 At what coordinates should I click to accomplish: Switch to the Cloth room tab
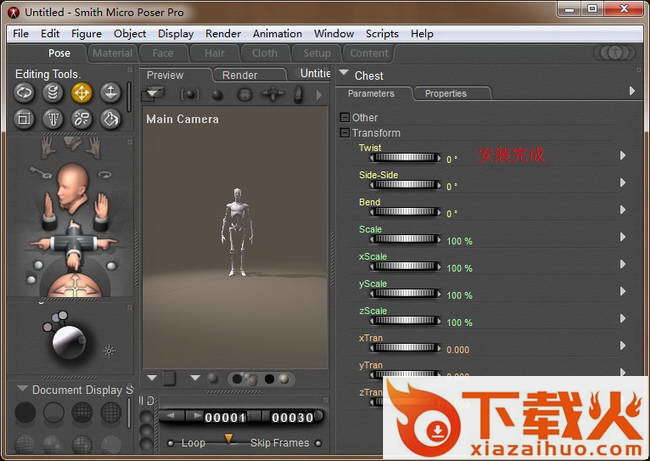(265, 53)
